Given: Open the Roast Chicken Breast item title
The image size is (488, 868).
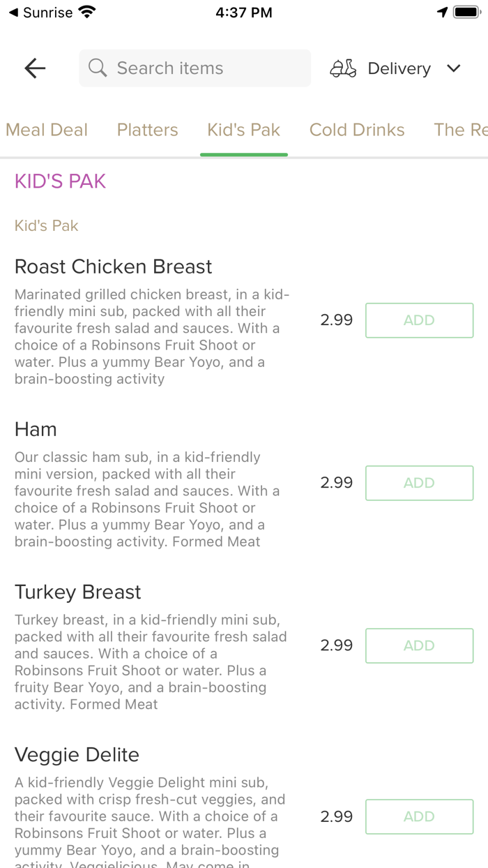Looking at the screenshot, I should [x=114, y=267].
